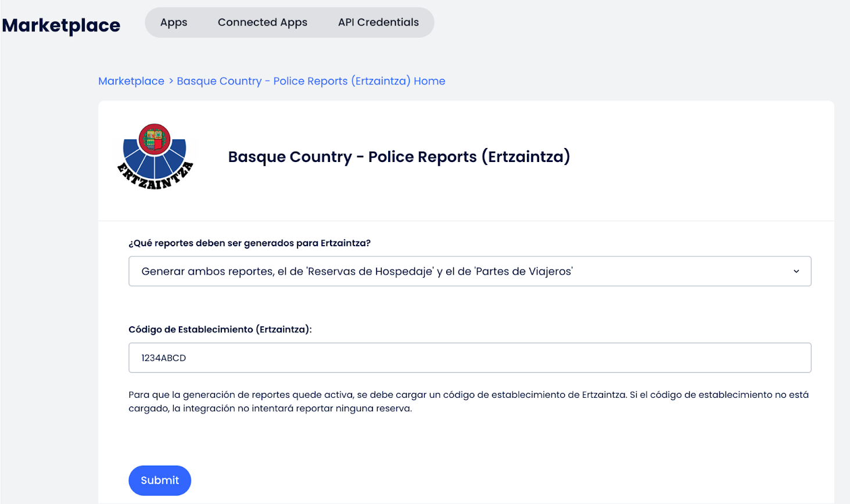Image resolution: width=850 pixels, height=504 pixels.
Task: Click the 'Código de Establecimiento (Ertzaintza)' label
Action: [x=220, y=330]
